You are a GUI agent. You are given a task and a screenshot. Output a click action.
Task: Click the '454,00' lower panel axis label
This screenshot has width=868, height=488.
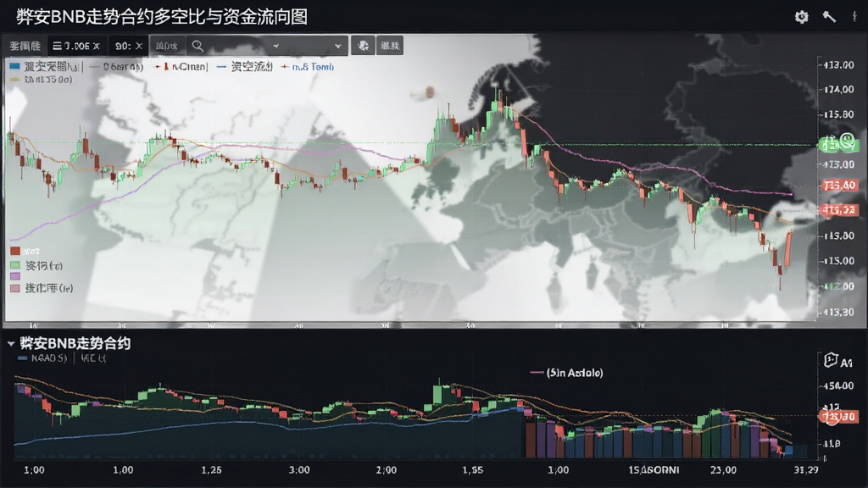tap(838, 385)
